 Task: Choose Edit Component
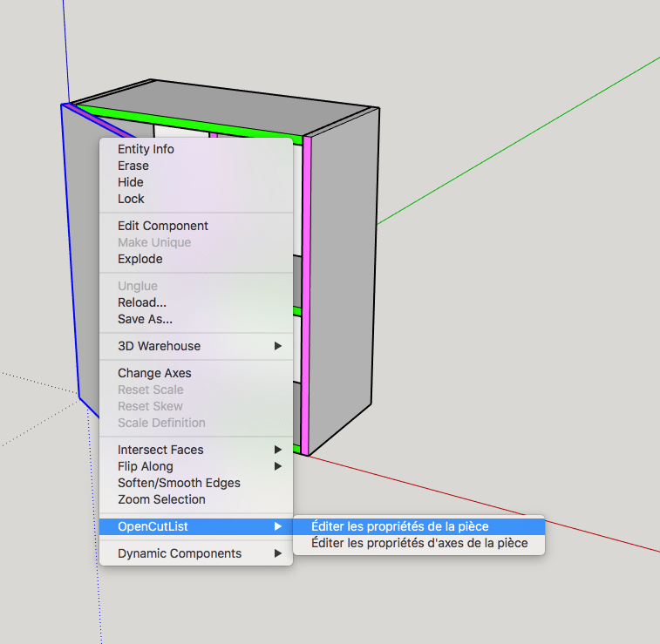point(195,226)
